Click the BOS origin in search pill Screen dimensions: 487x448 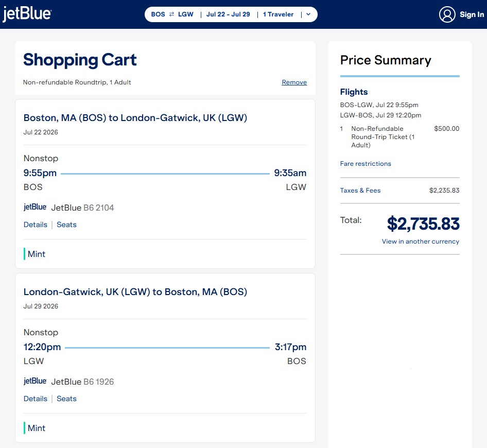[x=158, y=14]
